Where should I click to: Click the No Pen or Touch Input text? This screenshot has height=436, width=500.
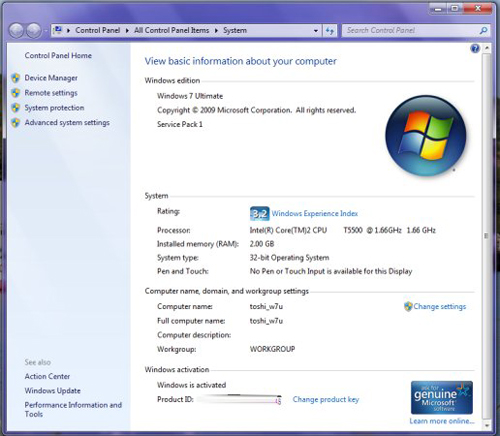[x=331, y=271]
